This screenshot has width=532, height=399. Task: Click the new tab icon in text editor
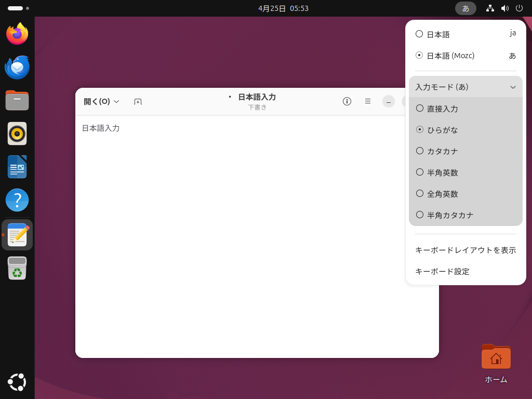pos(138,102)
